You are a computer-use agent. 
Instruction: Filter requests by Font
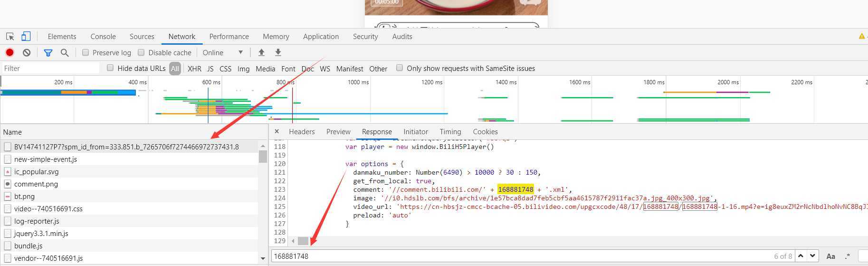click(x=288, y=69)
